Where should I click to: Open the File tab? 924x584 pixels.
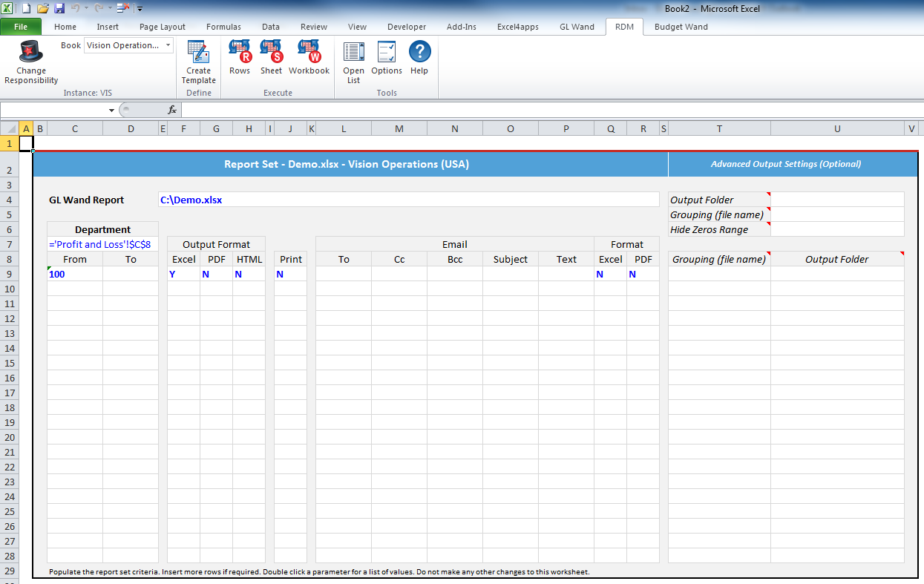point(21,27)
